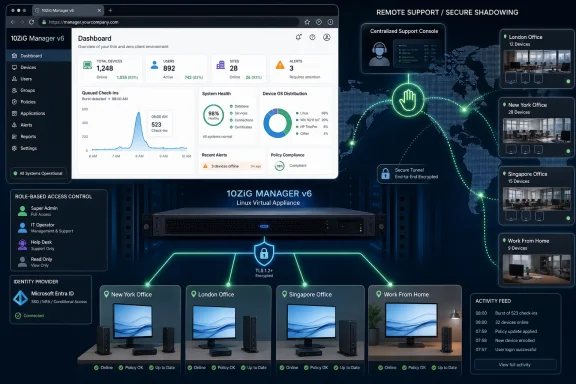576x384 pixels.
Task: Click the Connected status under Identity Provider
Action: coord(29,316)
